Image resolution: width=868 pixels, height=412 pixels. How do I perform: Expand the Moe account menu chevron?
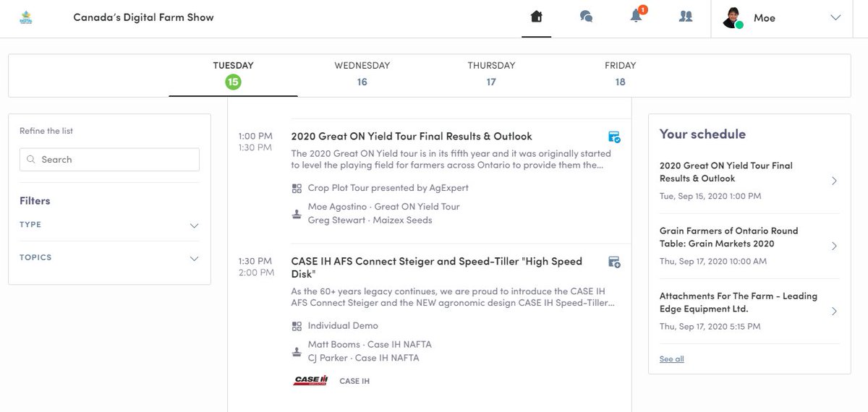pyautogui.click(x=835, y=17)
